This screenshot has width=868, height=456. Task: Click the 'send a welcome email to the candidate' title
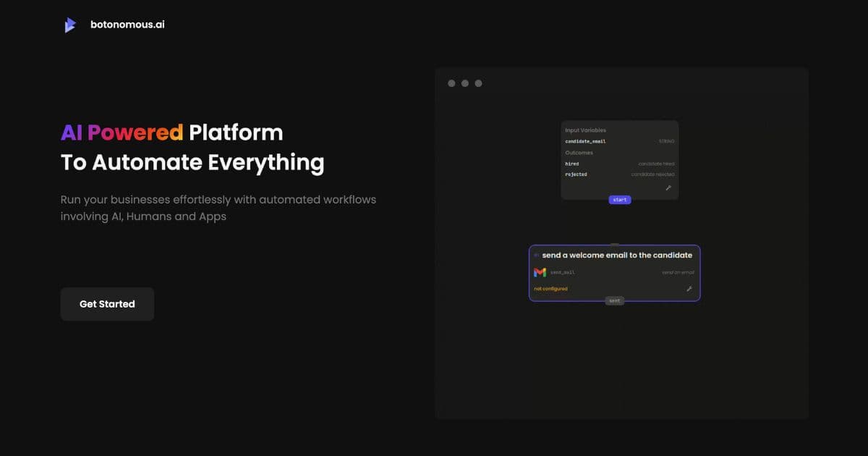pos(617,255)
